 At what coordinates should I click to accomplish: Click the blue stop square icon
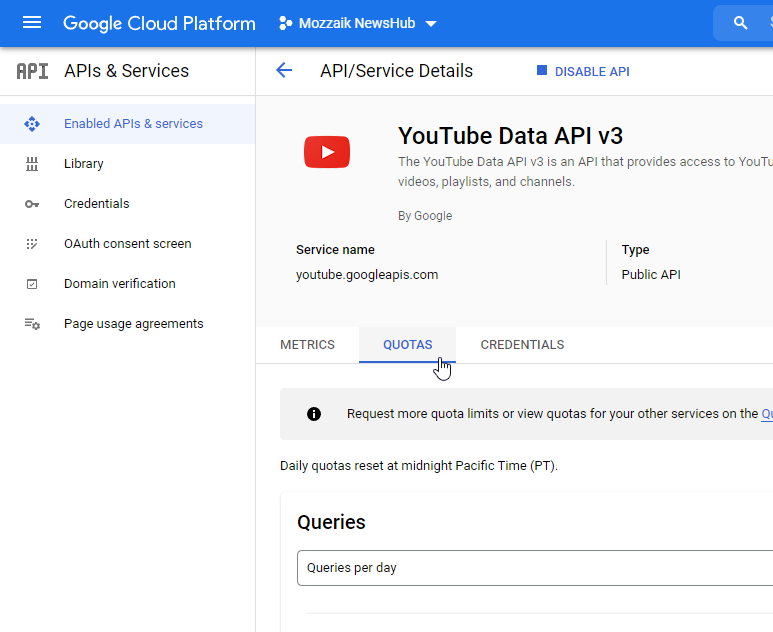[x=542, y=70]
